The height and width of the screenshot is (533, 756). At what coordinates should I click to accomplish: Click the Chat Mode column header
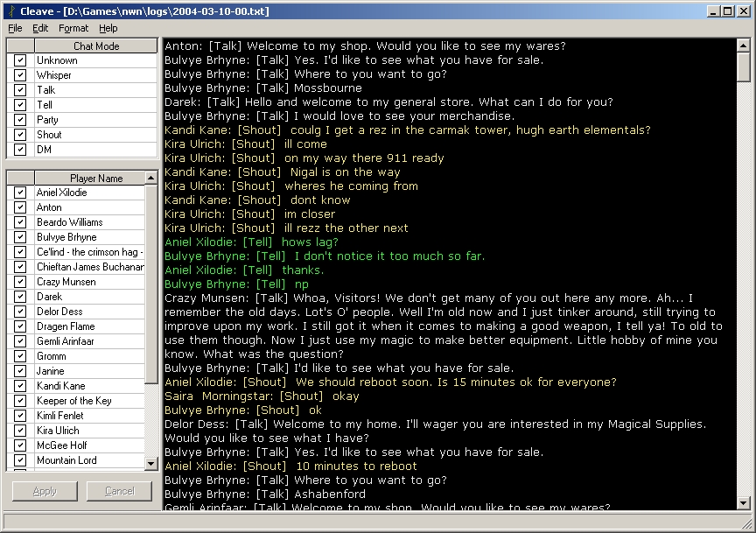(95, 46)
